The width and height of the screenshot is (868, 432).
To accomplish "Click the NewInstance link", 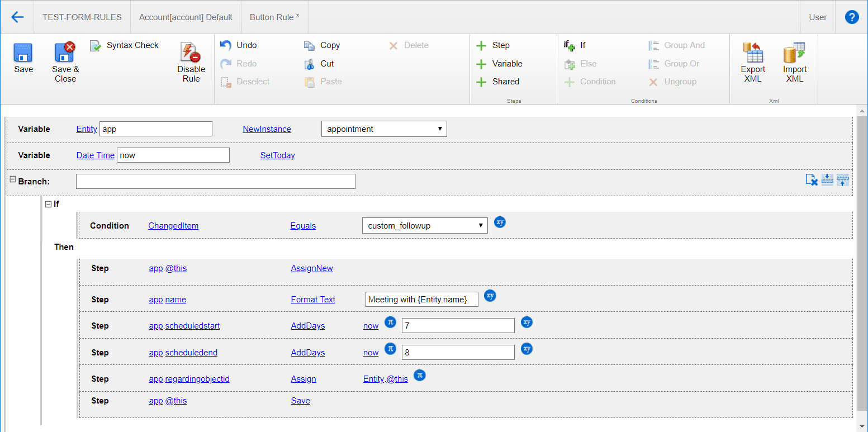I will tap(267, 129).
